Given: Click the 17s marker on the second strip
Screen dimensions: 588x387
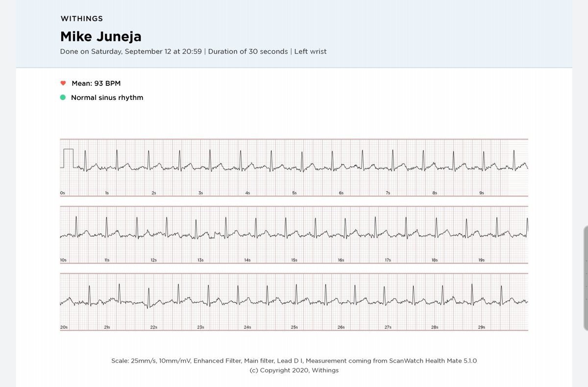Looking at the screenshot, I should [388, 260].
